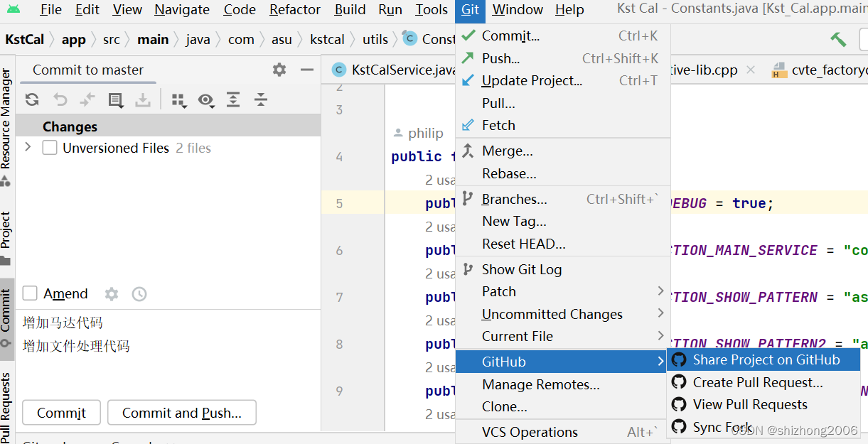Hide the Commit tool window with minus icon

point(307,70)
